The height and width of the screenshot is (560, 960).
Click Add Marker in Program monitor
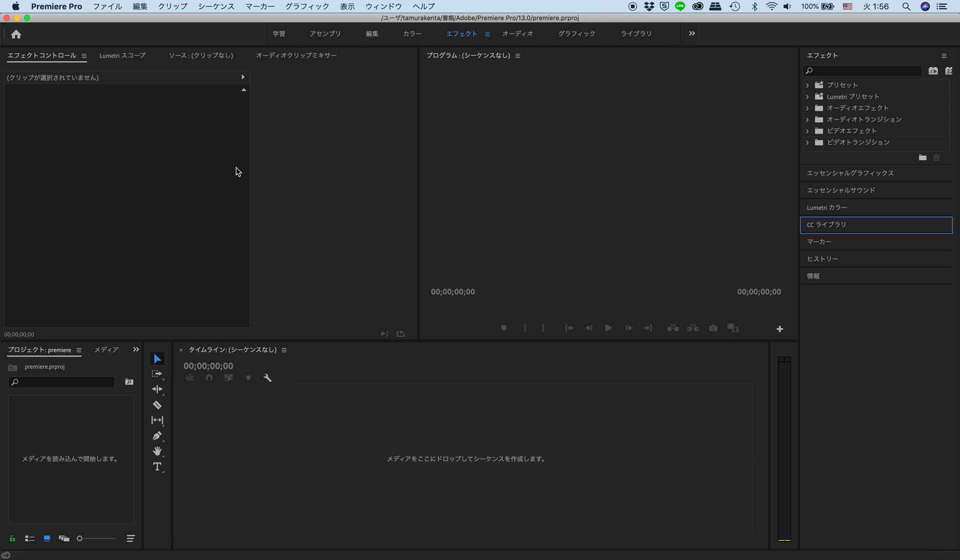click(x=504, y=328)
